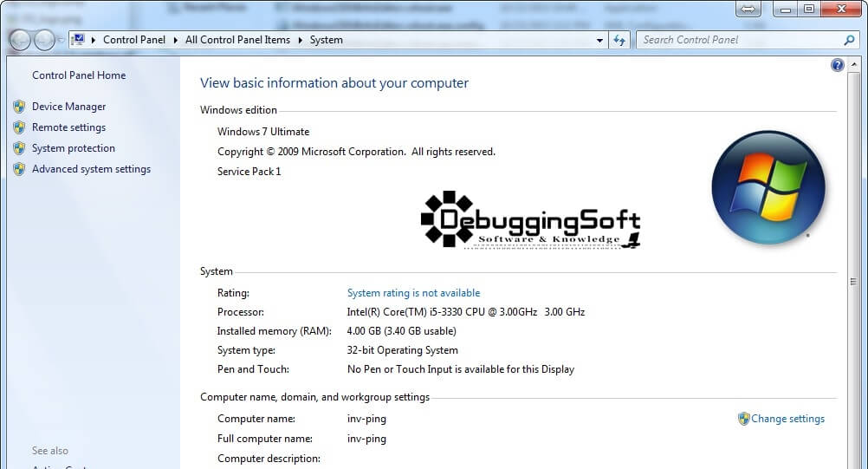Click the Forward navigation arrow button
The height and width of the screenshot is (469, 868).
pos(43,40)
